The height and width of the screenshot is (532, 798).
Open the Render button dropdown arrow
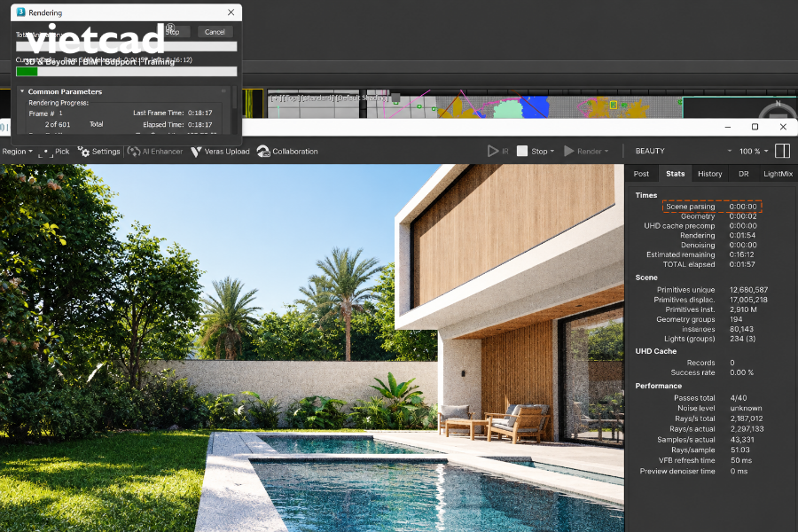(606, 152)
